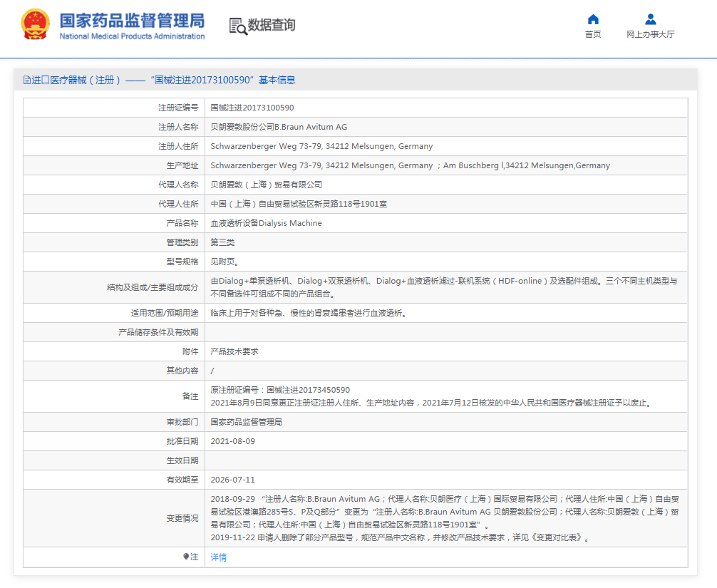Click the 首页 house icon

click(x=593, y=19)
